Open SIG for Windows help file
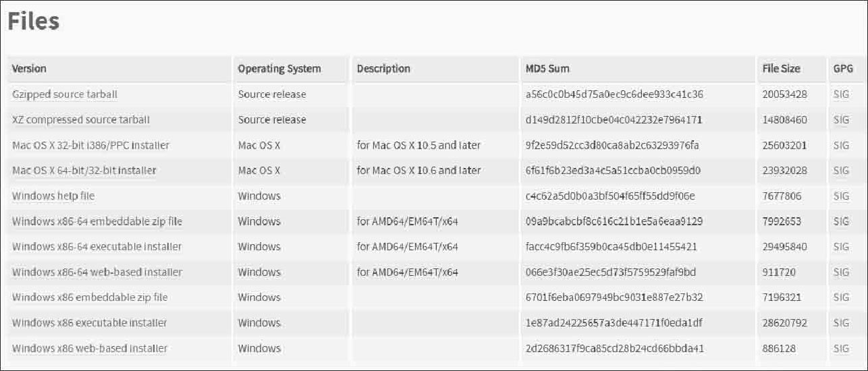 pos(841,196)
